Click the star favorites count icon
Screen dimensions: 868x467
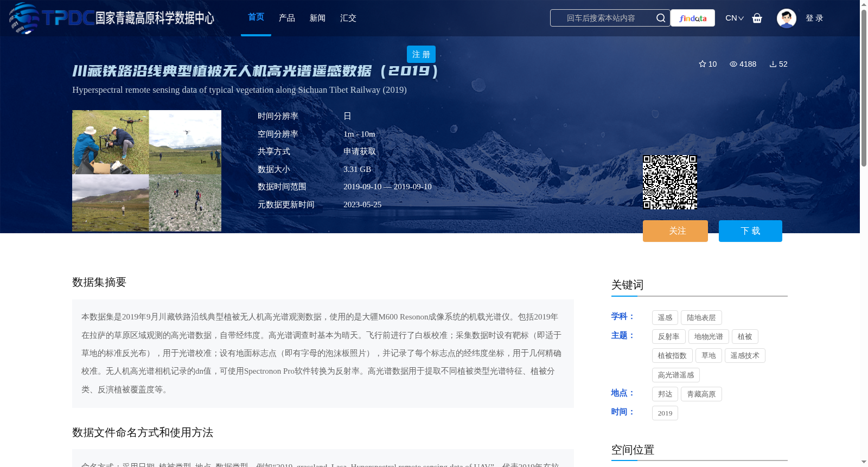tap(703, 64)
